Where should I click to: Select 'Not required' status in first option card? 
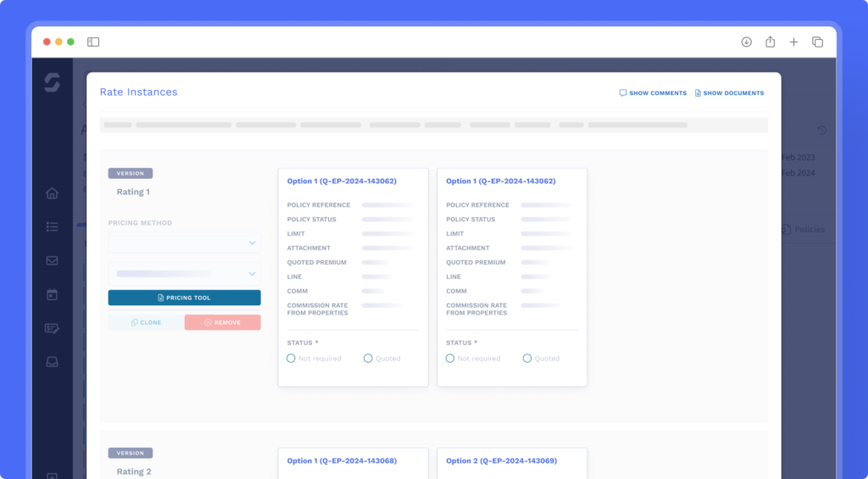click(292, 359)
